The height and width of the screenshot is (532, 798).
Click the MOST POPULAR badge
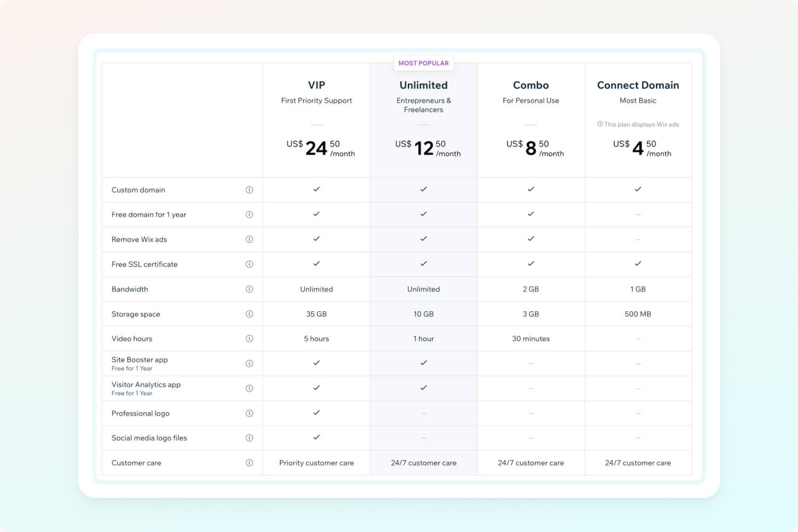[x=423, y=63]
